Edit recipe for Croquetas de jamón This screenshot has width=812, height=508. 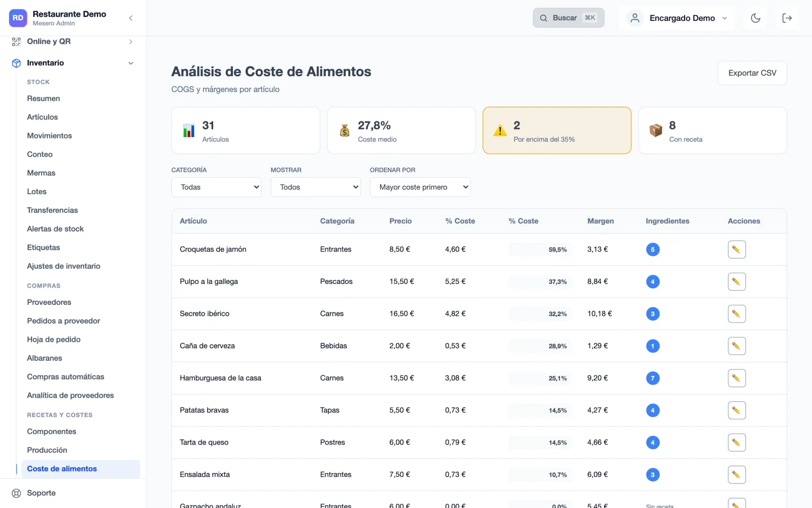(x=736, y=249)
